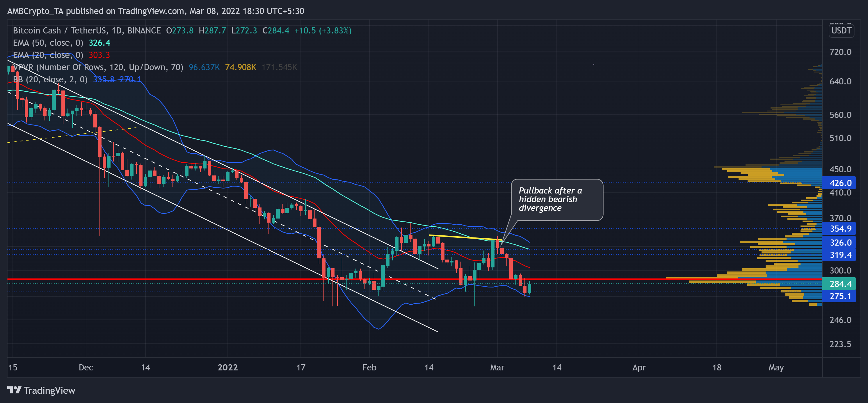Click the 223.5 price axis value

(840, 345)
